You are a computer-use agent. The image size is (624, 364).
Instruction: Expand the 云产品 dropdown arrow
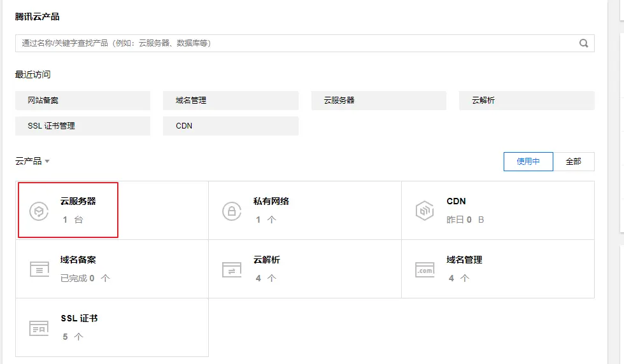click(47, 162)
